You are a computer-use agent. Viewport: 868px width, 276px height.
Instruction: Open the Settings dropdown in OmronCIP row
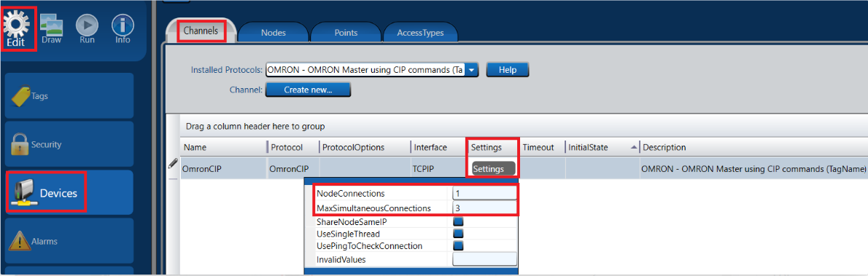coord(493,169)
